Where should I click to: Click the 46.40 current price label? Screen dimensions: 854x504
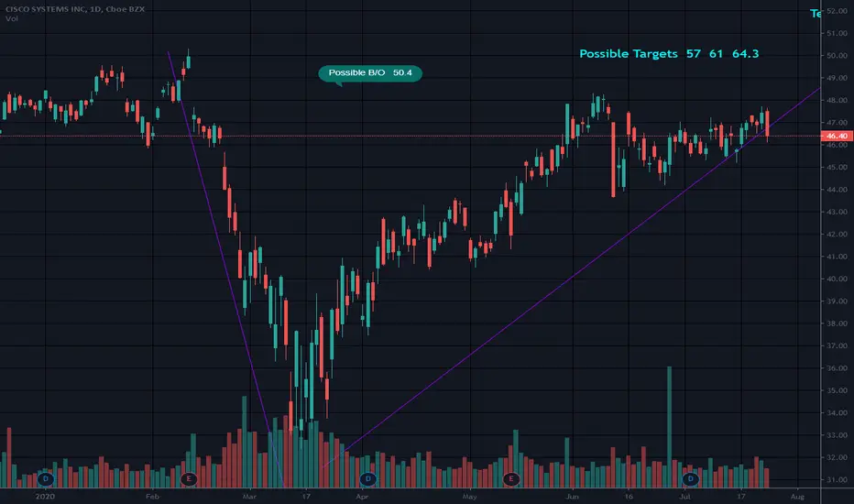coord(837,136)
